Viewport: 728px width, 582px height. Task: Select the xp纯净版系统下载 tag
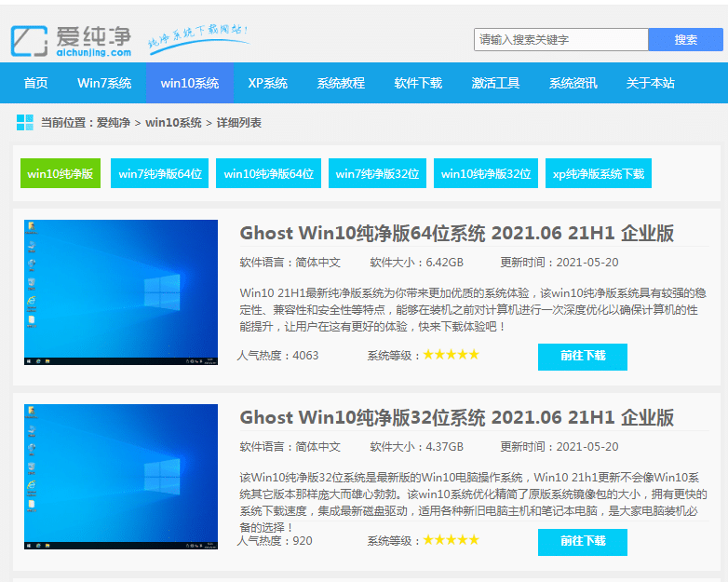599,173
